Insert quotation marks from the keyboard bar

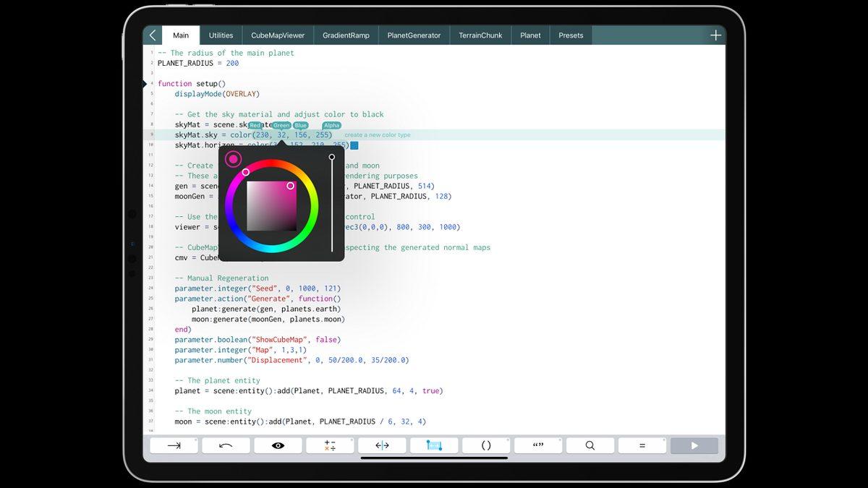[x=538, y=445]
